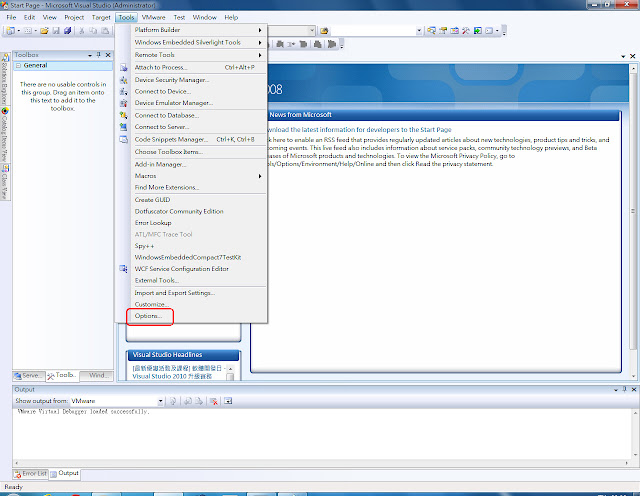Click the download latest information link
The height and width of the screenshot is (496, 640).
click(x=358, y=130)
